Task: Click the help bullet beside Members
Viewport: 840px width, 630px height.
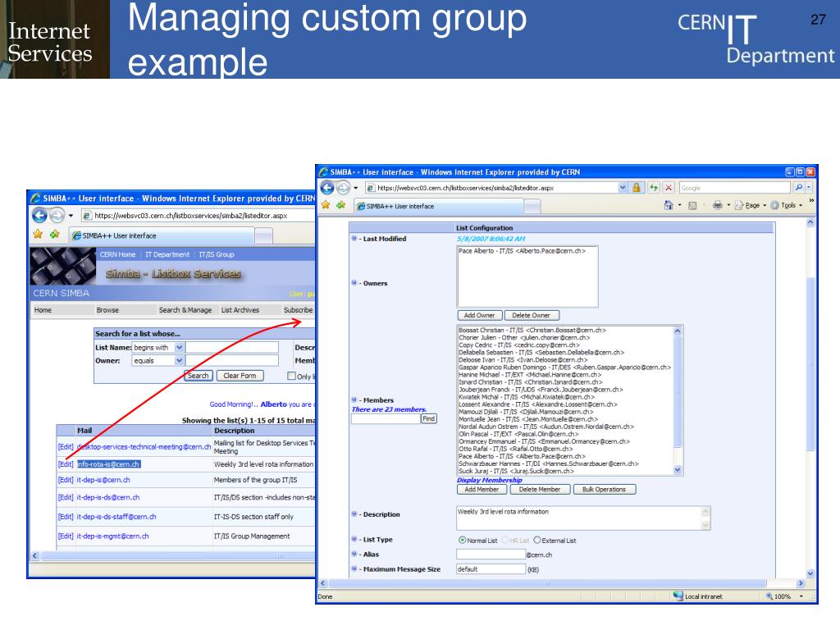Action: pyautogui.click(x=354, y=399)
